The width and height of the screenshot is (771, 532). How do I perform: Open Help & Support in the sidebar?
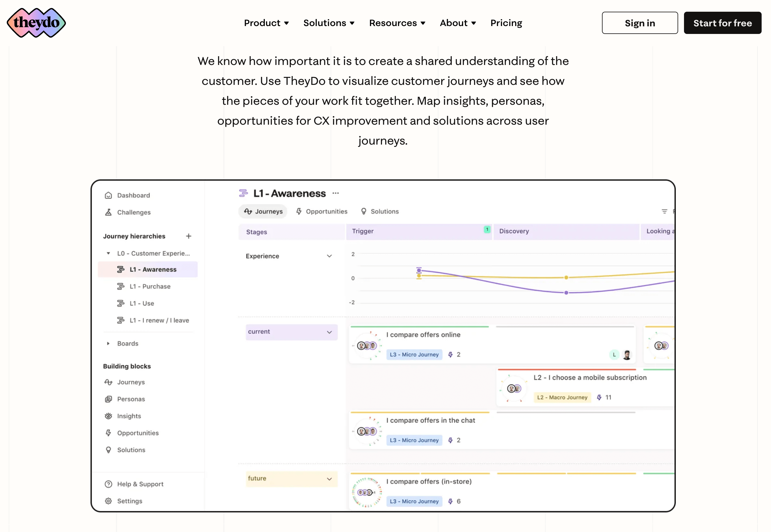tap(140, 484)
